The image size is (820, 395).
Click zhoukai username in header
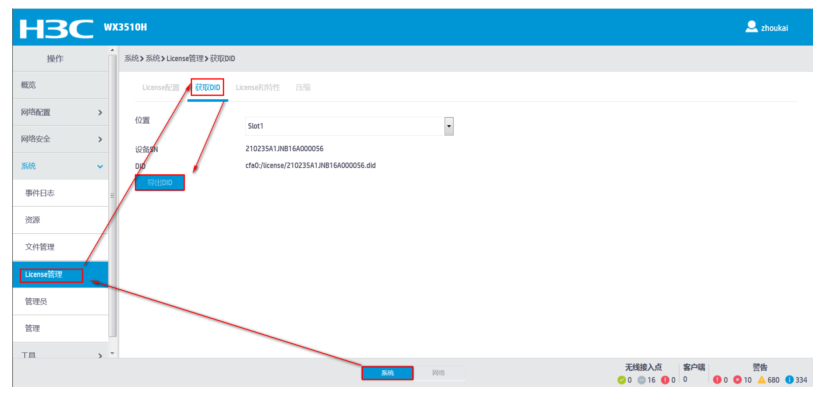click(775, 28)
